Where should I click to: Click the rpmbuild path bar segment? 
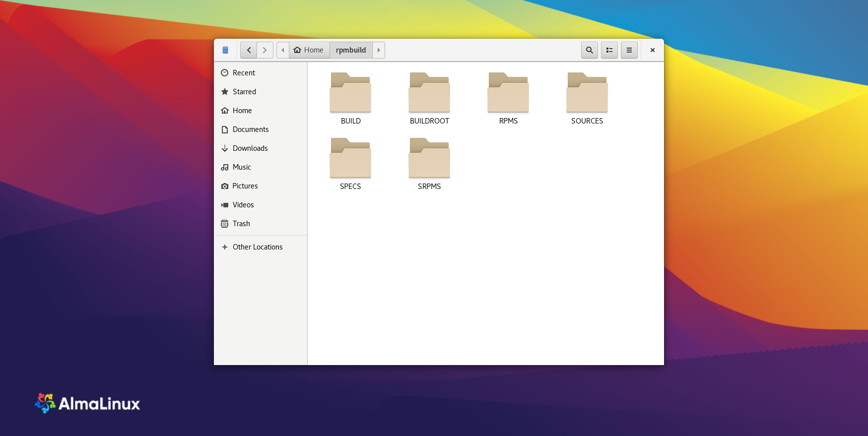click(x=350, y=50)
